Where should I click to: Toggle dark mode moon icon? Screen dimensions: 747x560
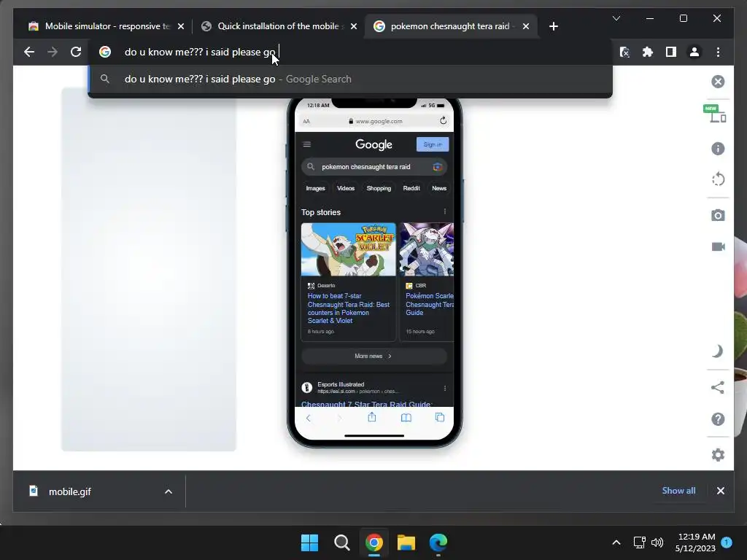[x=718, y=351]
